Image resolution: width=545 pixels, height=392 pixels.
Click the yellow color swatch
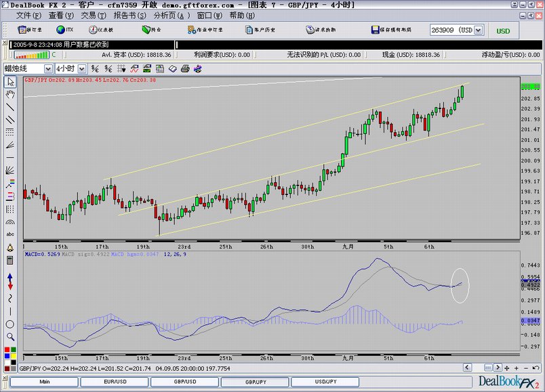click(x=13, y=356)
